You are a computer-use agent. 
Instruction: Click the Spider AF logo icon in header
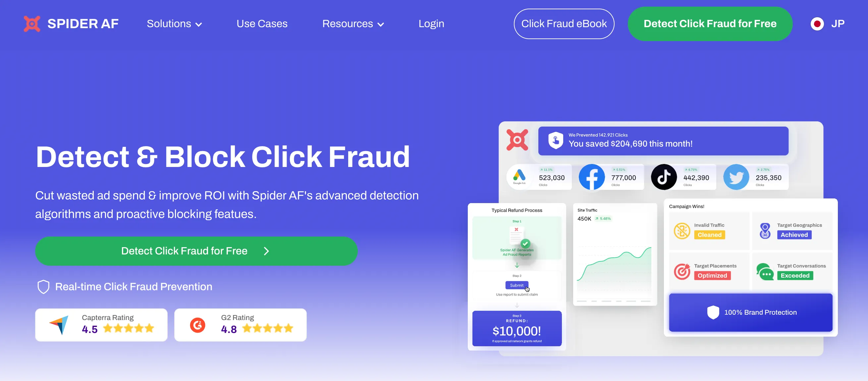pyautogui.click(x=32, y=24)
